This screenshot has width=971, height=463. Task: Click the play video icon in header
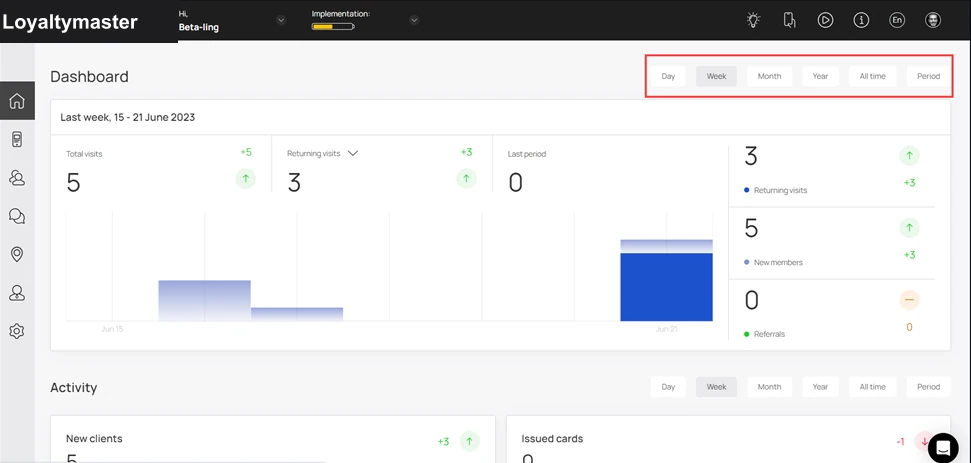825,20
